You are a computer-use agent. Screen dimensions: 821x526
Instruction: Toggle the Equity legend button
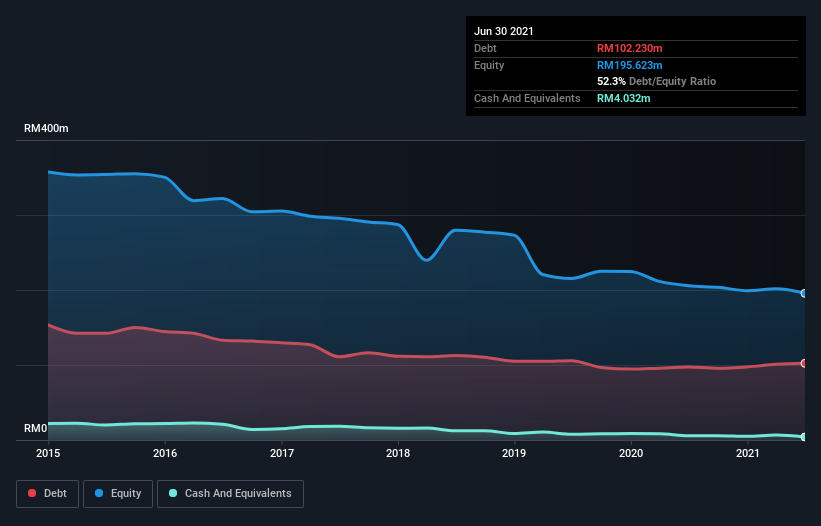[118, 494]
